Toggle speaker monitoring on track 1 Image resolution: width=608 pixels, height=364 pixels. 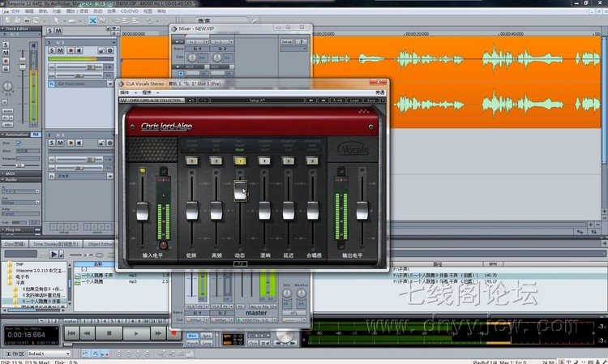point(79,50)
